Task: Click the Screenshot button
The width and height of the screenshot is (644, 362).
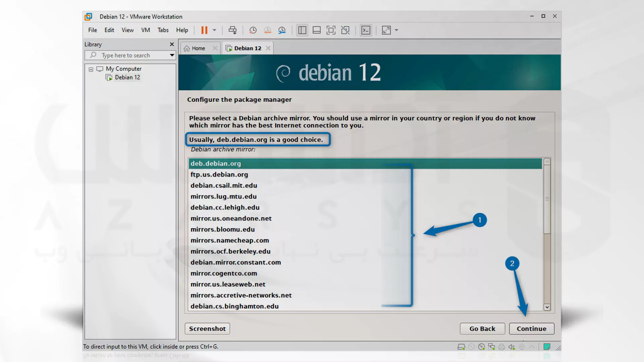Action: click(207, 329)
